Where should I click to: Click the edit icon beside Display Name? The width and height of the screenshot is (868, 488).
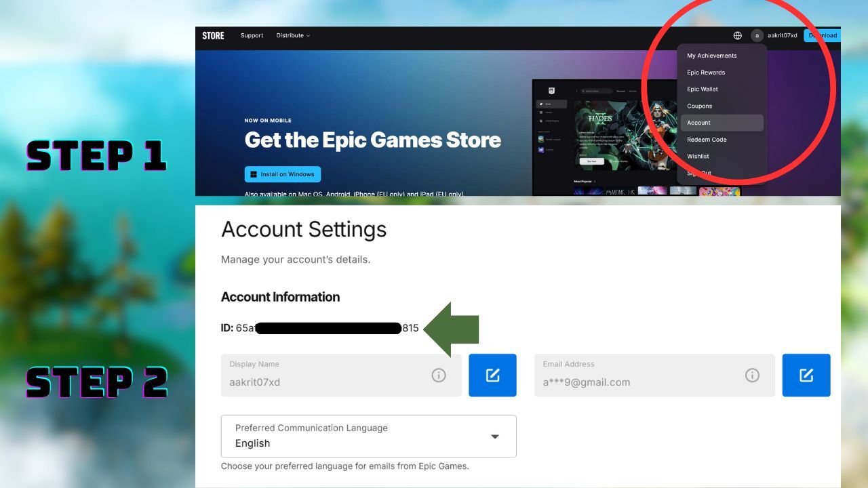[x=492, y=375]
